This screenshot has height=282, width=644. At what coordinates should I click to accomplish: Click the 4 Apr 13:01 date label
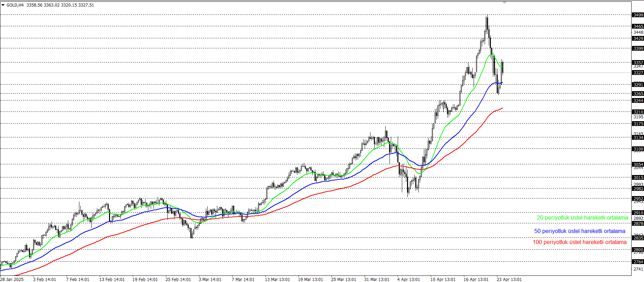(x=409, y=279)
